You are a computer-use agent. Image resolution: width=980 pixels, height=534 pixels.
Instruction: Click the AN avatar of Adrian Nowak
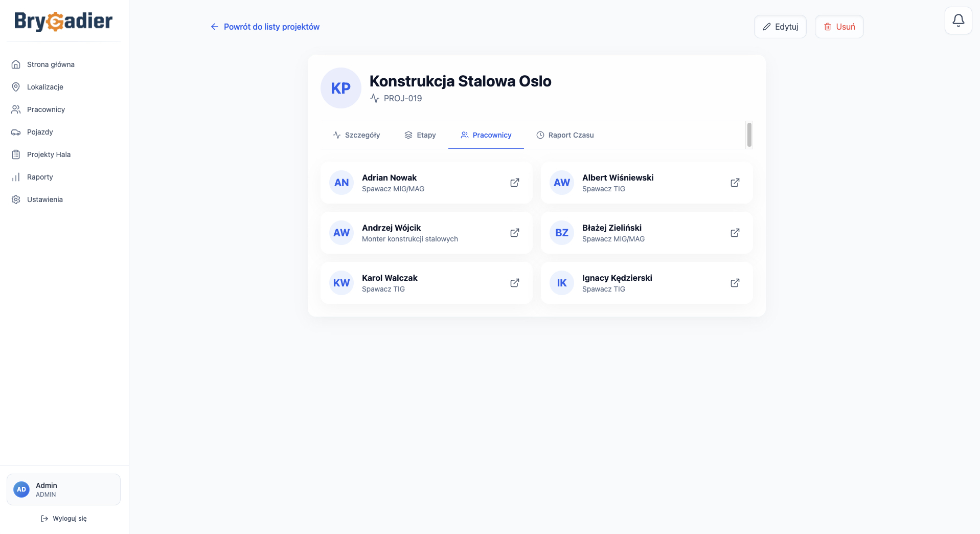coord(341,183)
